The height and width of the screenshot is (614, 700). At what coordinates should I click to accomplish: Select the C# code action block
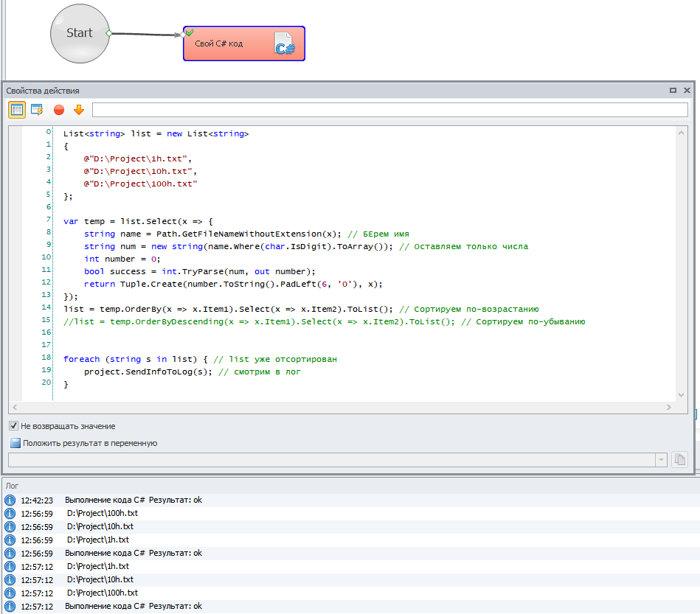tap(243, 44)
